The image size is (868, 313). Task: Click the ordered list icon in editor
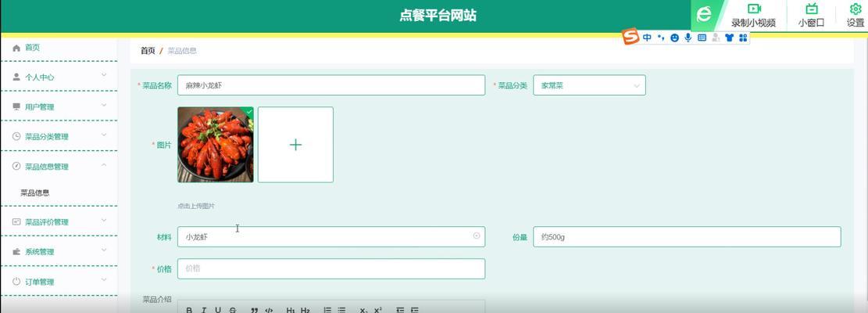tap(327, 310)
